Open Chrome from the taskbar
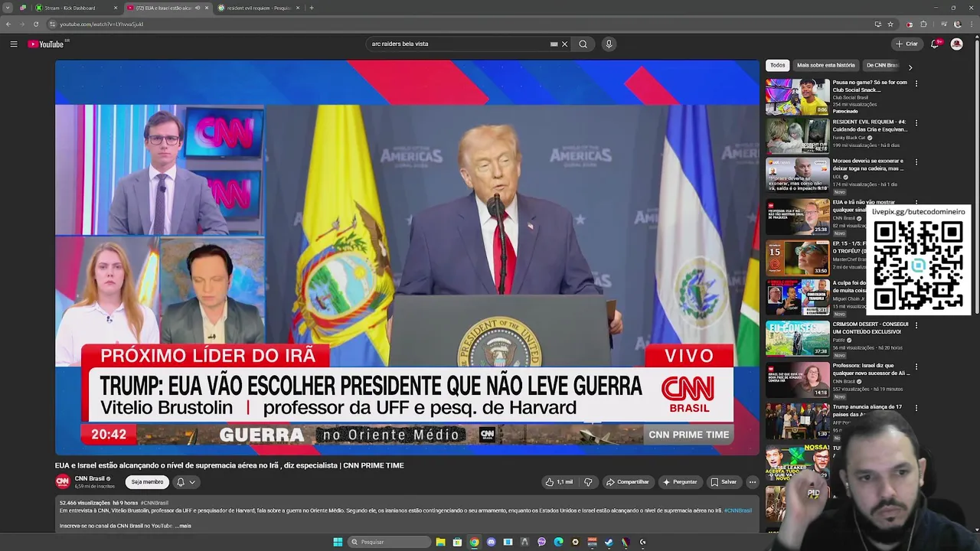980x551 pixels. click(x=474, y=542)
